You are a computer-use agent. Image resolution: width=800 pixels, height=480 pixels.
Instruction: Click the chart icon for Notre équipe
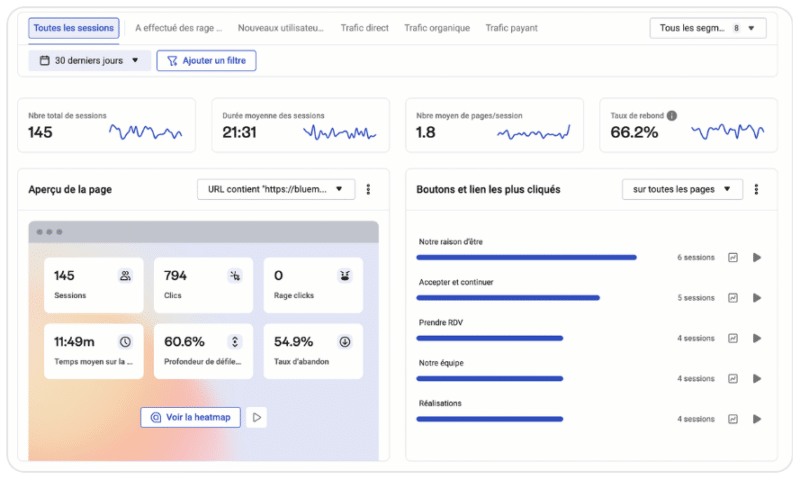click(x=733, y=379)
